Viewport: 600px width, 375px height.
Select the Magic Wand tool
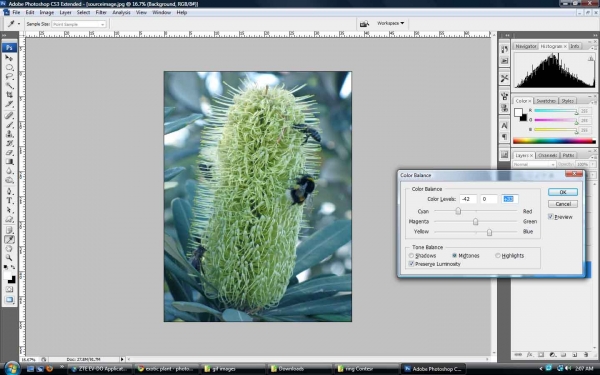tap(9, 86)
